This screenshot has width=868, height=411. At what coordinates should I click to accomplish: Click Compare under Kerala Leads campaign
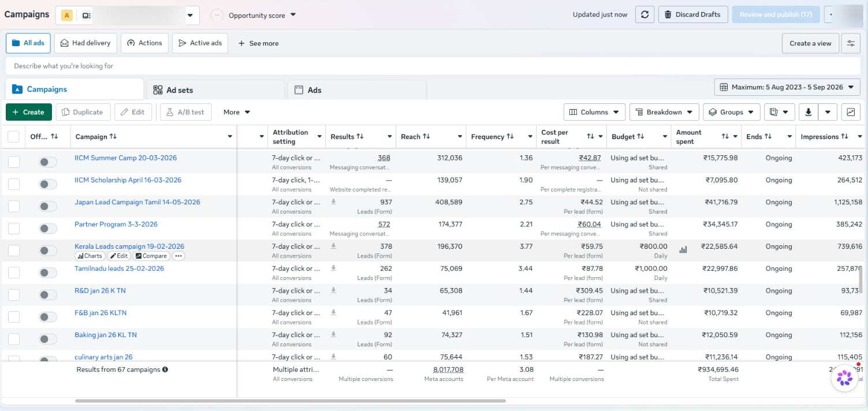151,256
